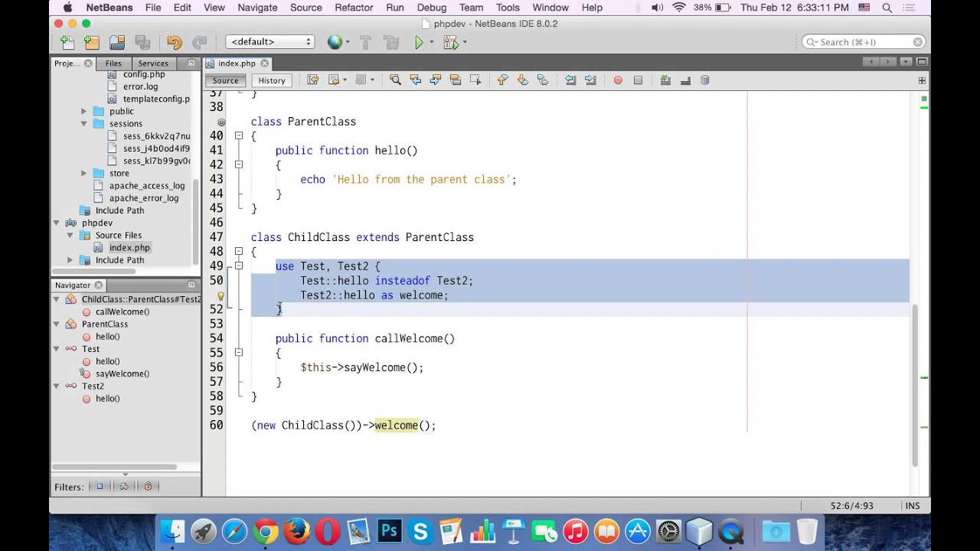Click the Search input field

(x=864, y=42)
